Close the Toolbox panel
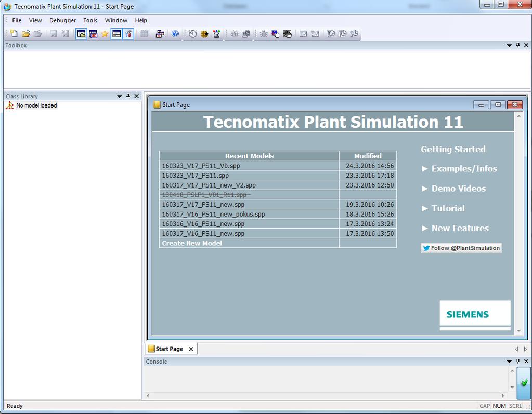This screenshot has width=532, height=414. click(526, 45)
